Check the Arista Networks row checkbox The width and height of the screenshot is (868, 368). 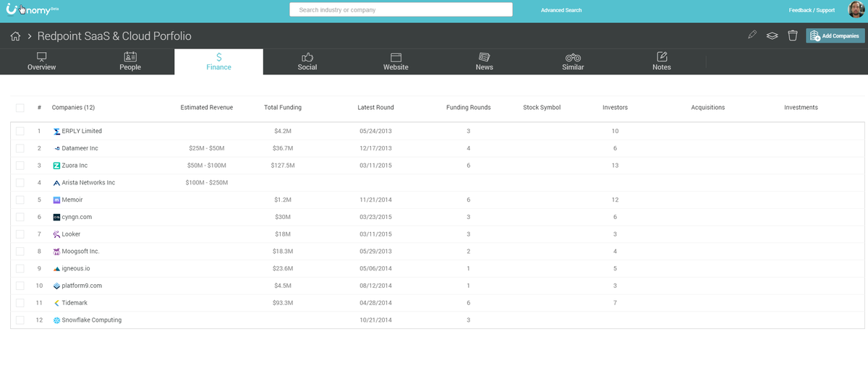click(20, 183)
